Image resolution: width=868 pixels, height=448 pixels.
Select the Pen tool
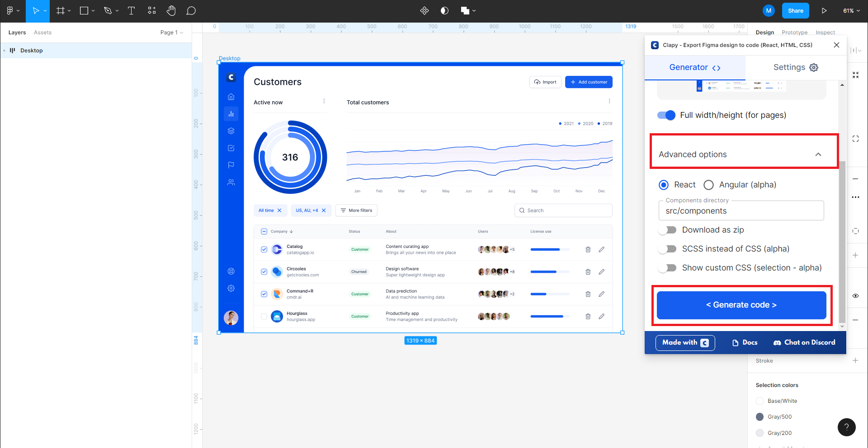coord(108,10)
